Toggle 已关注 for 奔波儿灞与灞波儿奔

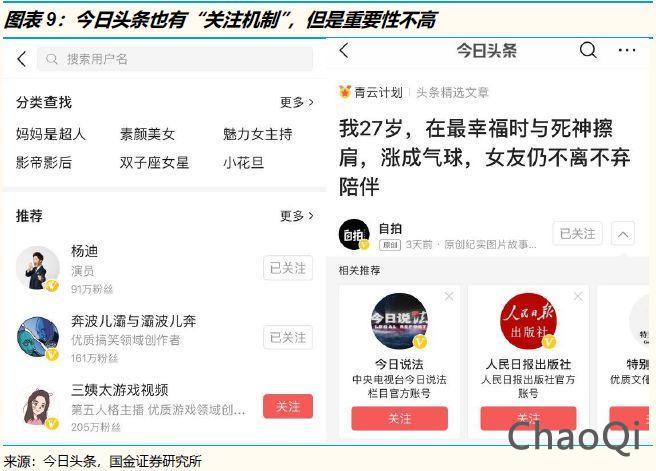click(288, 337)
